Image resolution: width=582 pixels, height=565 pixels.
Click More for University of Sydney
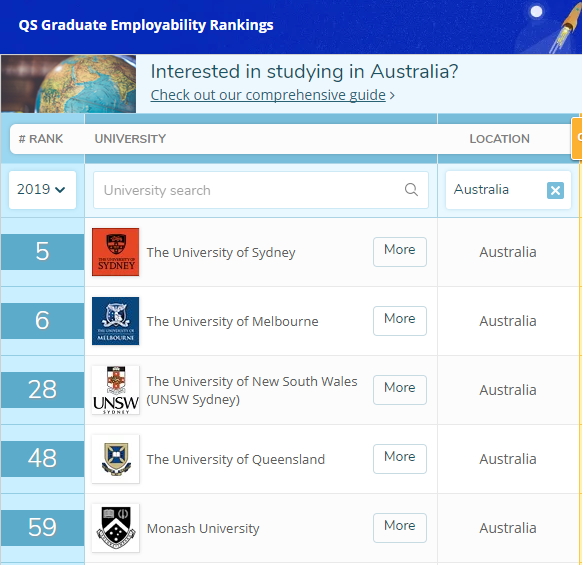[400, 252]
